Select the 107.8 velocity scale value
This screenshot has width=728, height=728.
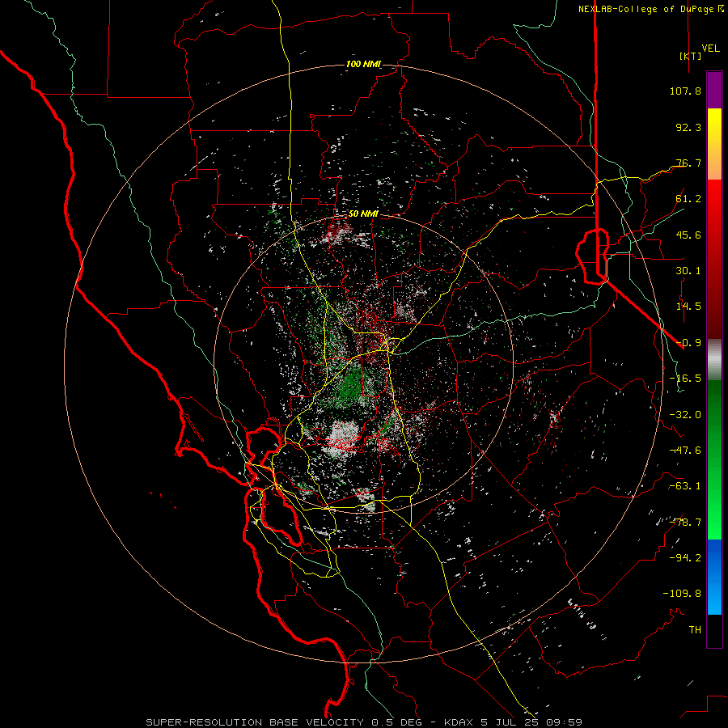click(x=685, y=91)
